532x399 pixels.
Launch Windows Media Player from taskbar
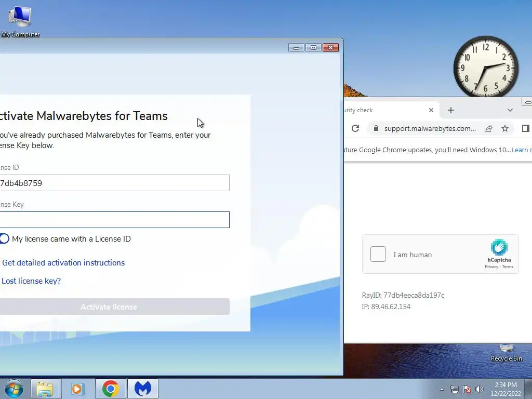click(x=77, y=389)
